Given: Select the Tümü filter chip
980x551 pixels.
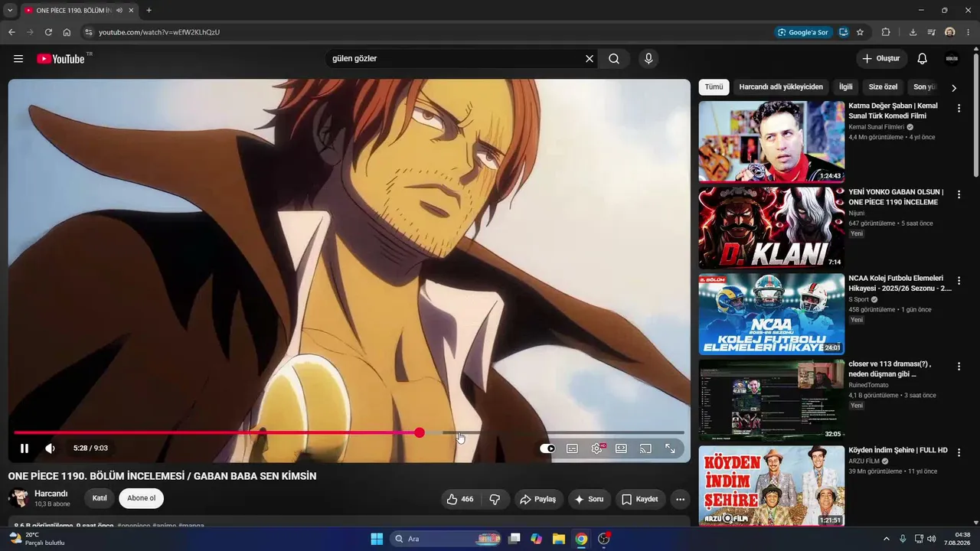Looking at the screenshot, I should point(714,87).
